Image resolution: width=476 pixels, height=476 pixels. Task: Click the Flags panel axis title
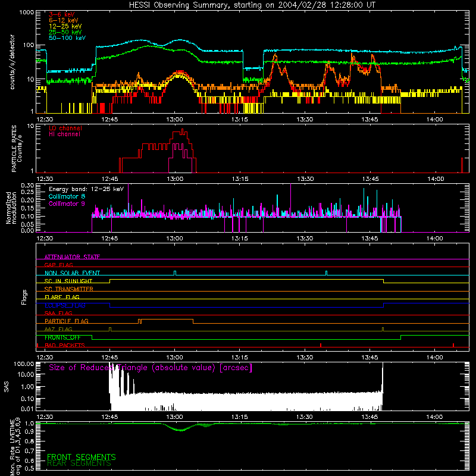tap(24, 297)
